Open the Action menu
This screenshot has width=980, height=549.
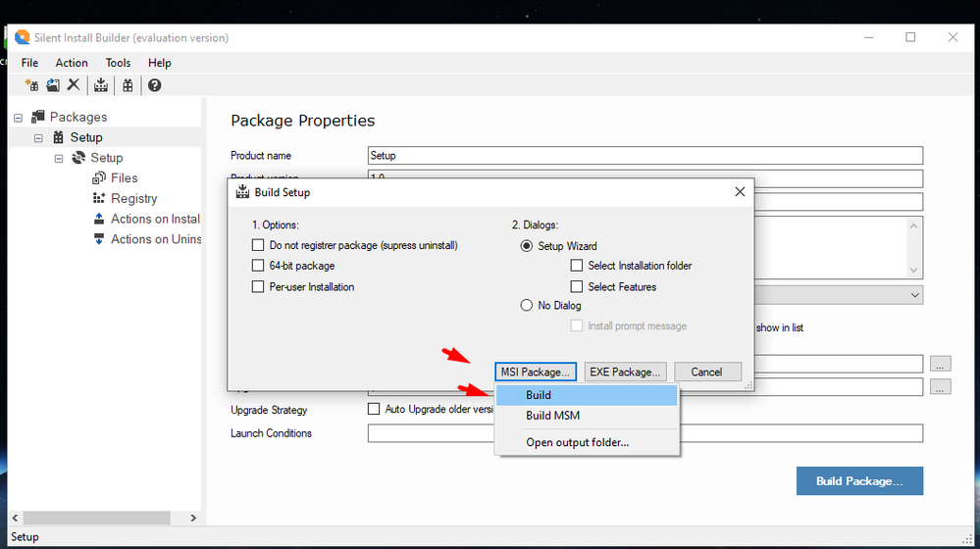pyautogui.click(x=72, y=63)
